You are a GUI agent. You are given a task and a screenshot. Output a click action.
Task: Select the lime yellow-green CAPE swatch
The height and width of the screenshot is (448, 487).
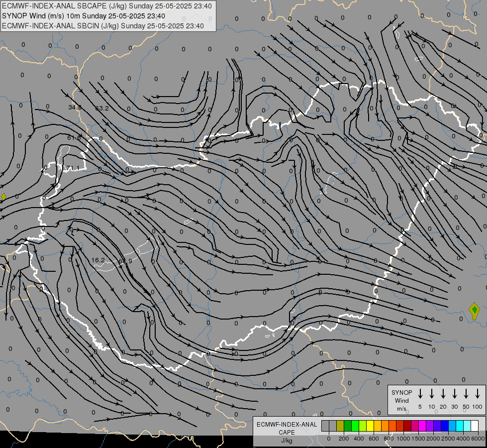[x=363, y=426]
